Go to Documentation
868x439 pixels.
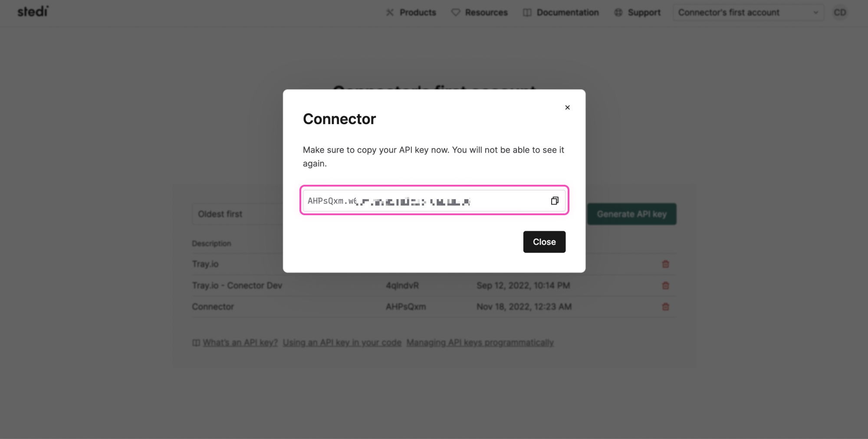pos(561,13)
